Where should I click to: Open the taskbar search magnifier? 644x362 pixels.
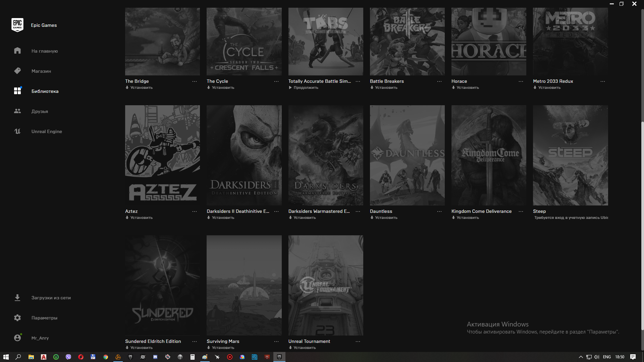tap(18, 357)
